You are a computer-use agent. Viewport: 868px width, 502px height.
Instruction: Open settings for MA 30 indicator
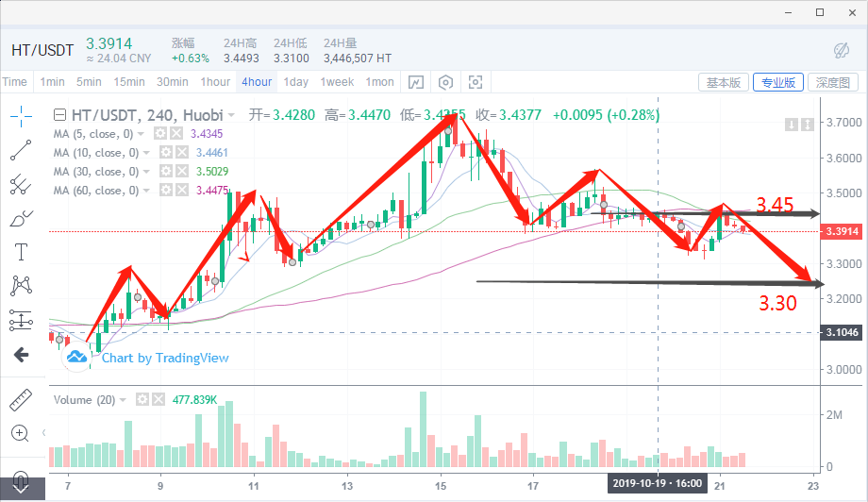[166, 171]
